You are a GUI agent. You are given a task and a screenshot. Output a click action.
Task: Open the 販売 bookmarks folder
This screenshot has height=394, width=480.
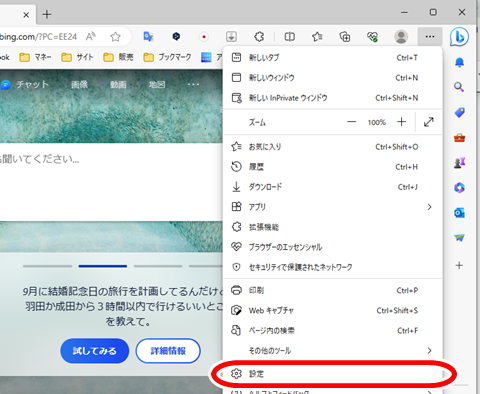coord(118,57)
